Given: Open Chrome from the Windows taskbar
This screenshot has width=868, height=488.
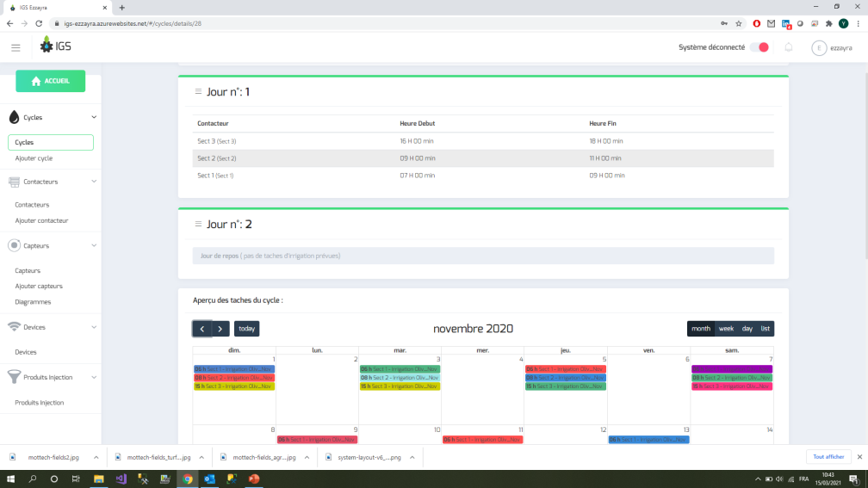Looking at the screenshot, I should click(x=188, y=479).
